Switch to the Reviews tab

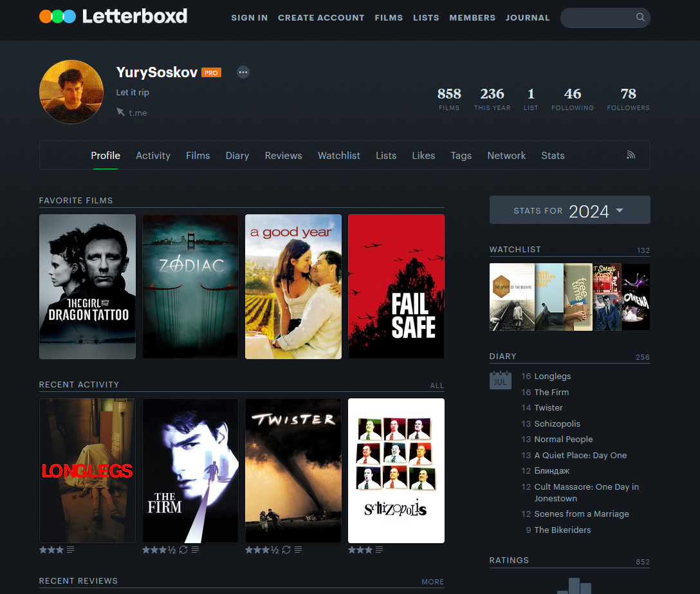click(284, 156)
